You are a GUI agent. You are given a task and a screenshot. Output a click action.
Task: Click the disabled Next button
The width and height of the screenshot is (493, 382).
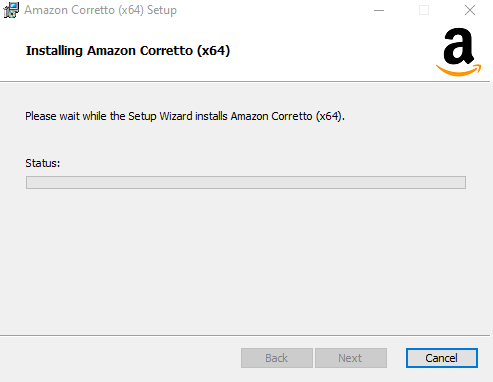click(x=351, y=358)
